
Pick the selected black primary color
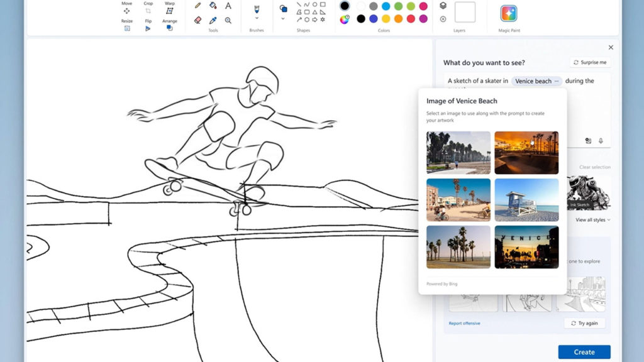point(345,6)
